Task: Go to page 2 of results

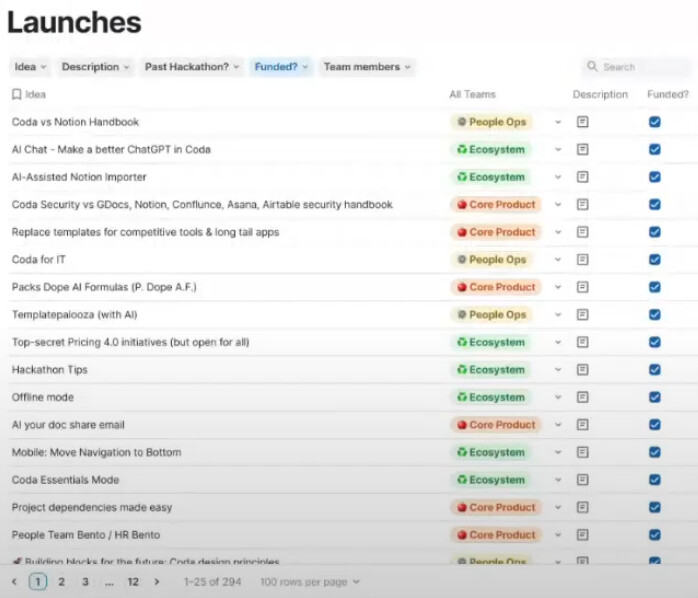Action: [61, 581]
